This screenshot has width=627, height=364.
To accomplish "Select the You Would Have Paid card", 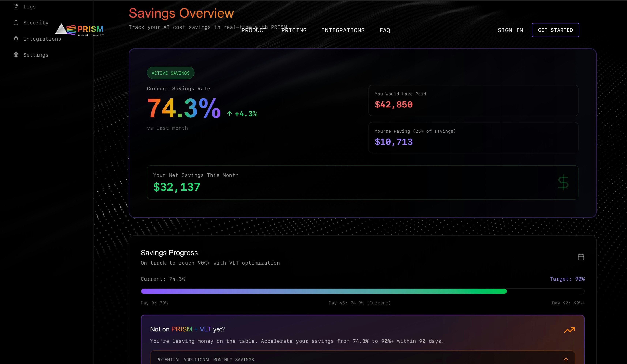I will (x=473, y=101).
